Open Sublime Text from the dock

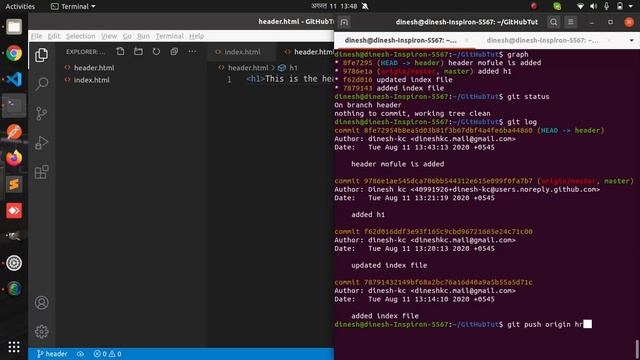[14, 184]
